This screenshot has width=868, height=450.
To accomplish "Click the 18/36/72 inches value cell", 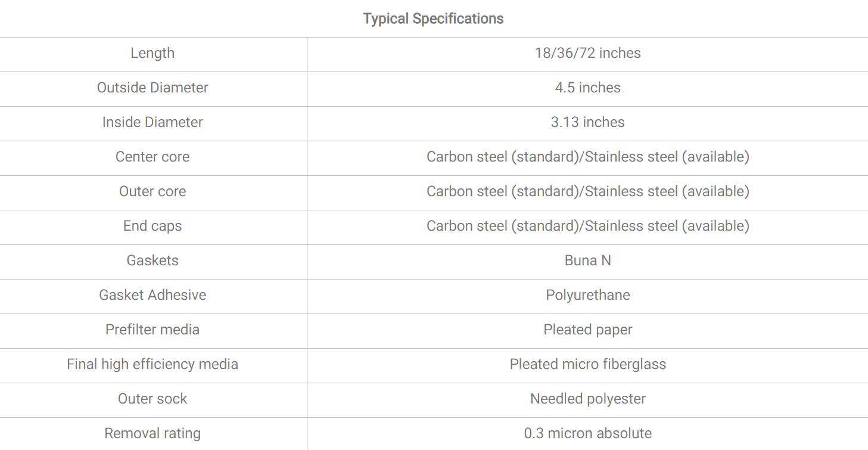I will pyautogui.click(x=587, y=53).
